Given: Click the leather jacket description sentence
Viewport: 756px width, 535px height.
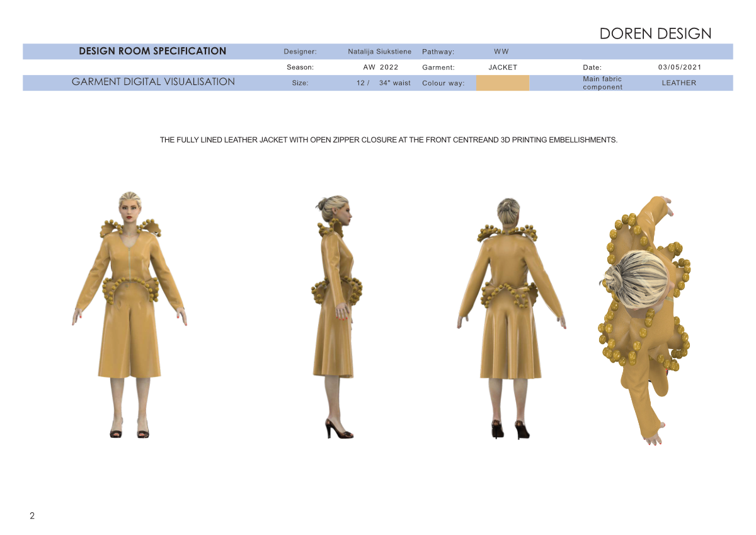Looking at the screenshot, I should click(x=389, y=140).
